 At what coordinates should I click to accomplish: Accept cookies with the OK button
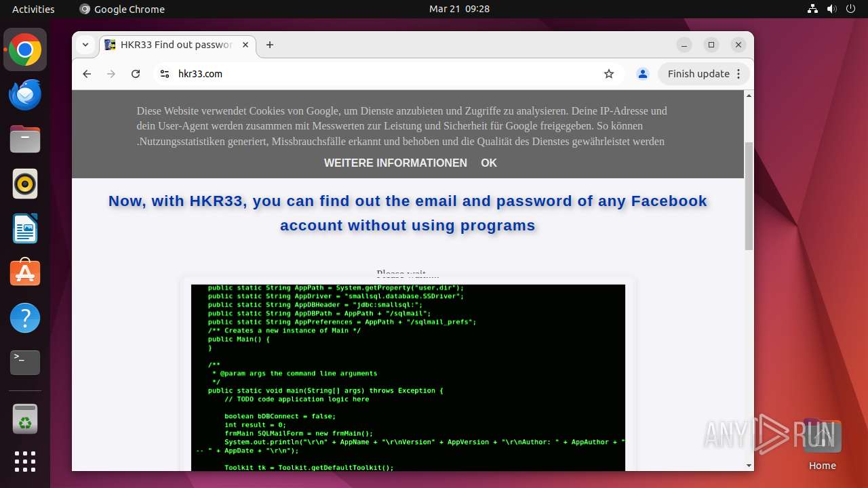(489, 163)
